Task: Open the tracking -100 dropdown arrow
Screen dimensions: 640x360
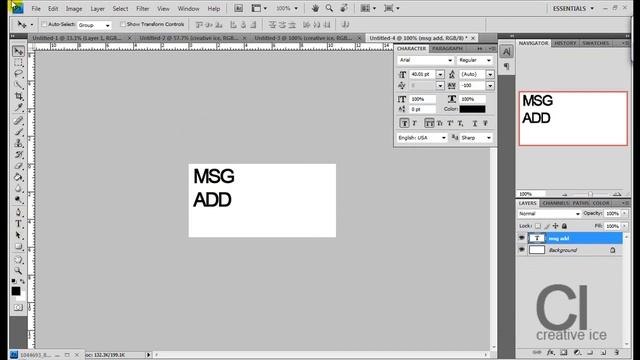Action: click(490, 86)
